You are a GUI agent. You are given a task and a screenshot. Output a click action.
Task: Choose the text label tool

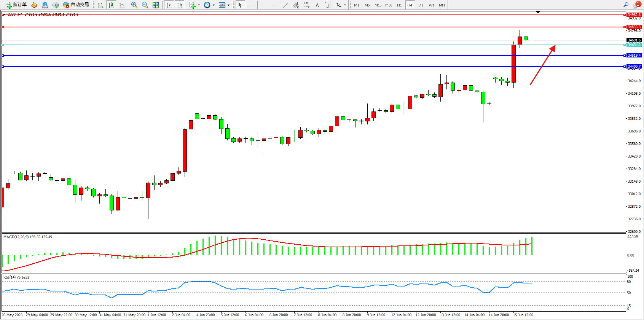tap(328, 5)
